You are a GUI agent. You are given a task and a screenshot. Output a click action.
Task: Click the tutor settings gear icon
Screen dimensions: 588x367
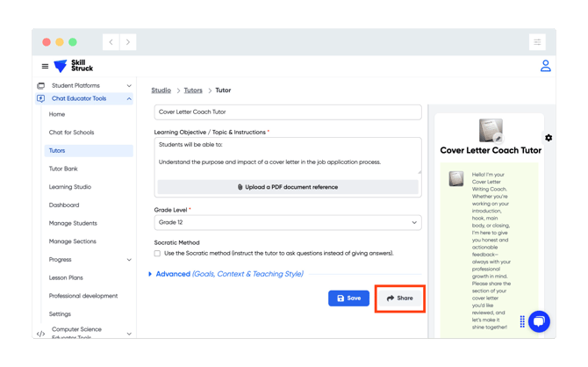tap(549, 138)
